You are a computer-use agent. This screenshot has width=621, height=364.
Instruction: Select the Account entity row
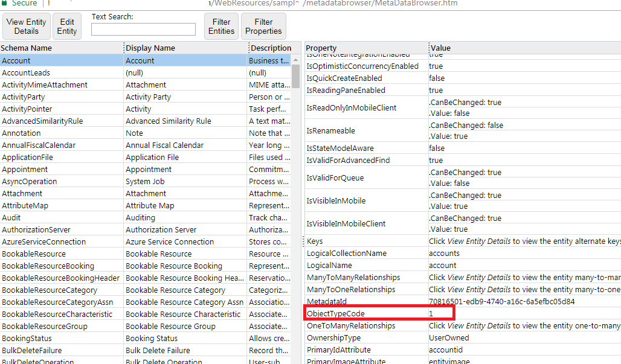60,60
